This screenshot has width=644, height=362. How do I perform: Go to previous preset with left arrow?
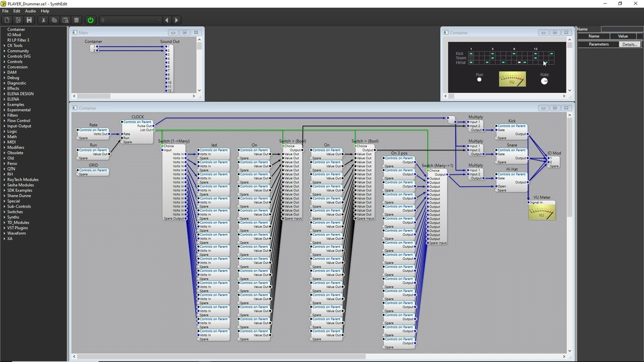[167, 20]
